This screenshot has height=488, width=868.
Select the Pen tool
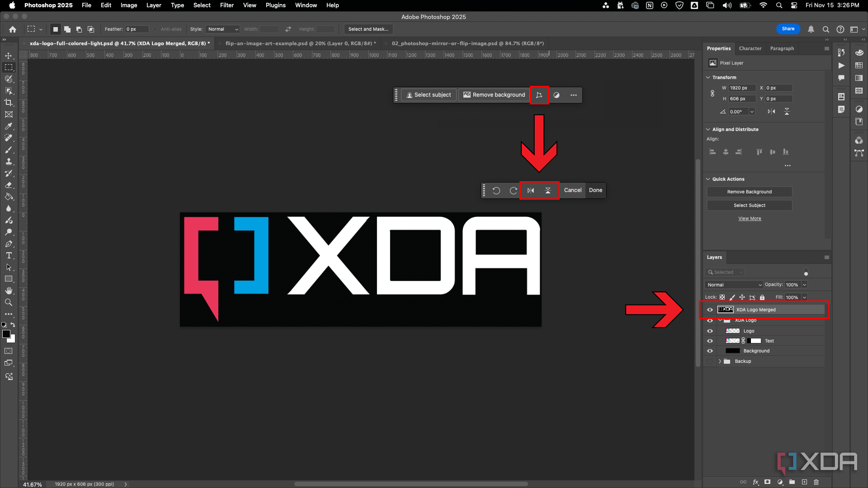9,244
